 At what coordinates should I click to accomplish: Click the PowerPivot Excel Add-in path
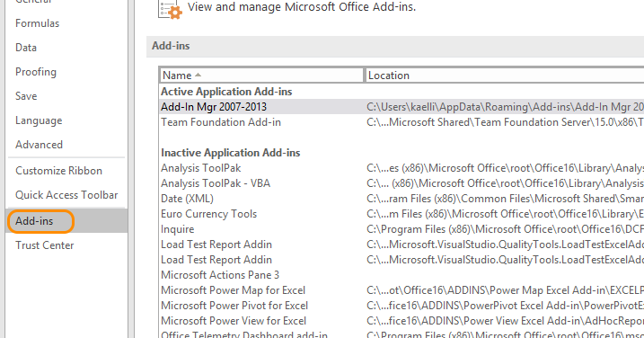505,306
